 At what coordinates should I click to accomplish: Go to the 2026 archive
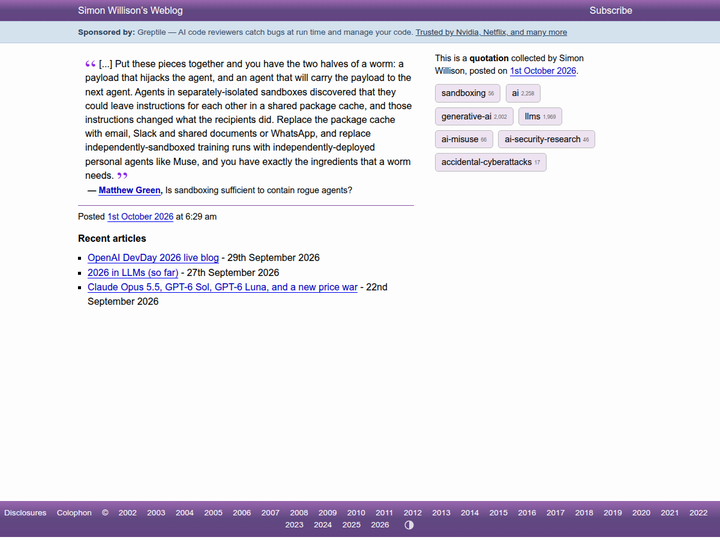380,525
